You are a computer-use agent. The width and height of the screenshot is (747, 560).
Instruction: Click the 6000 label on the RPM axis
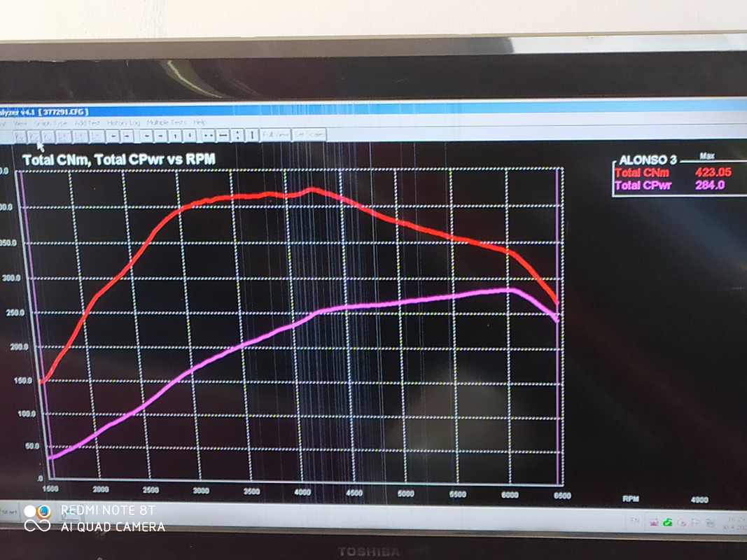click(509, 494)
